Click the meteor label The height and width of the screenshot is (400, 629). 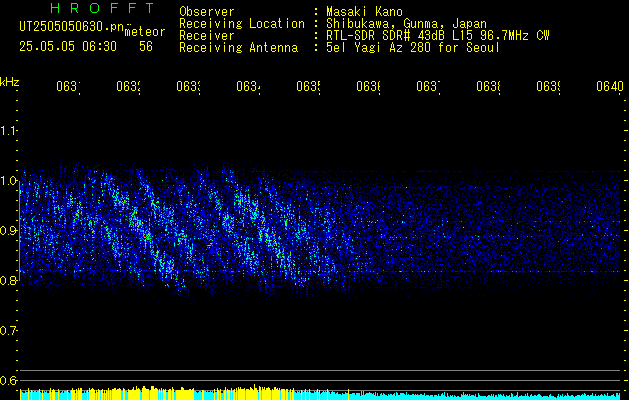tap(145, 32)
